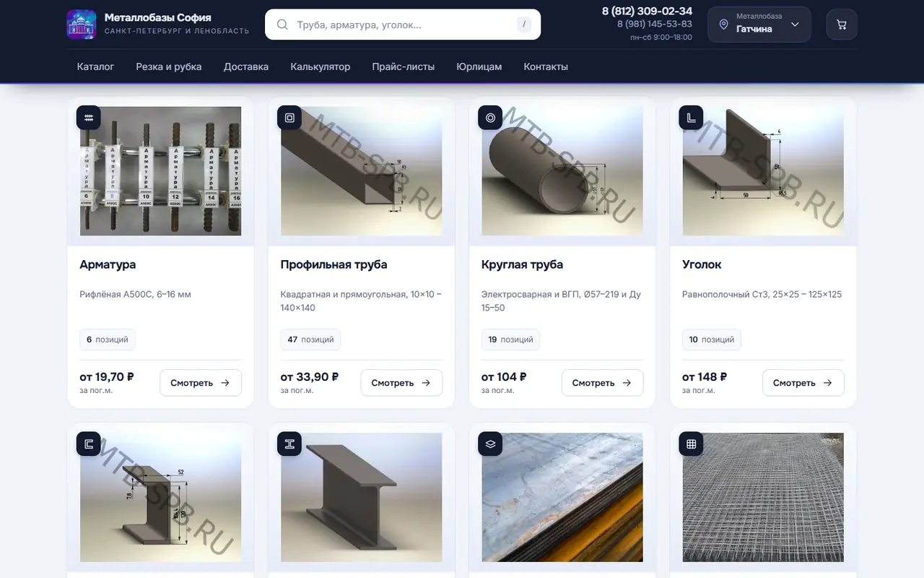Click Смотреть on the Уголок card
Viewport: 924px width, 578px height.
(x=803, y=383)
